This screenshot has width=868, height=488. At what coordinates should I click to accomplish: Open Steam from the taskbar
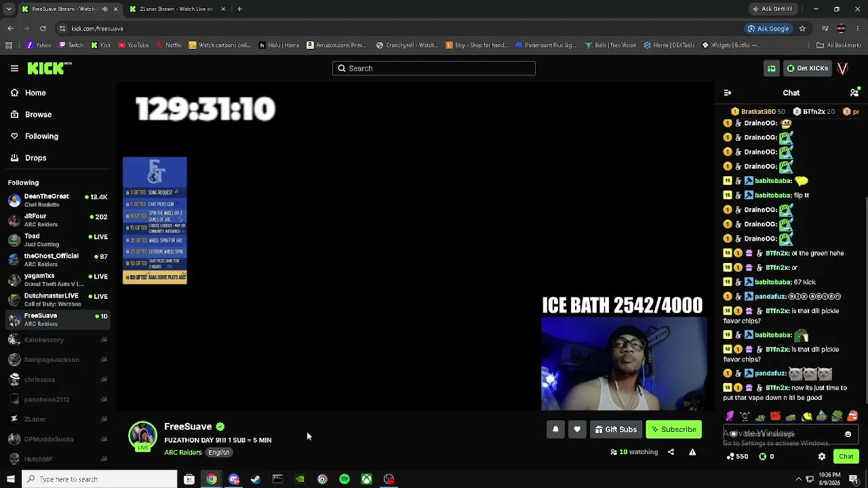point(256,479)
